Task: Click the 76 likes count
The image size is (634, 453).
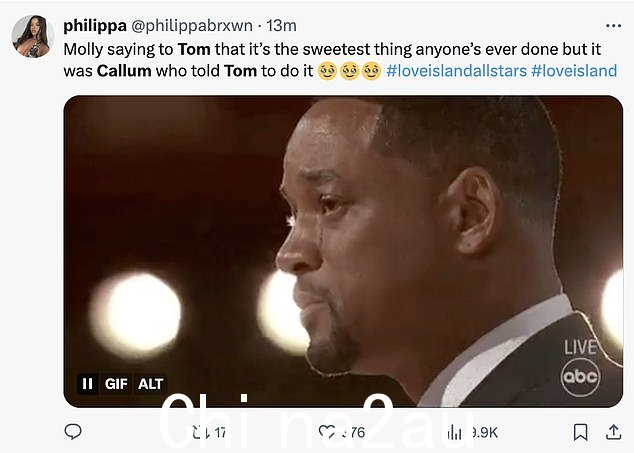Action: [x=353, y=432]
